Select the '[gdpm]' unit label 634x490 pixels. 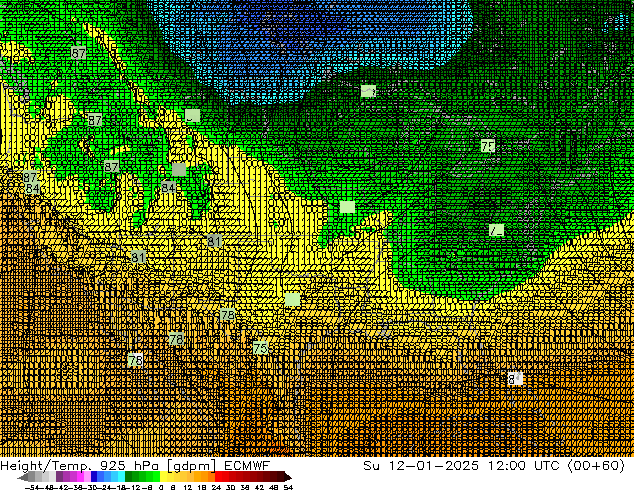[192, 466]
